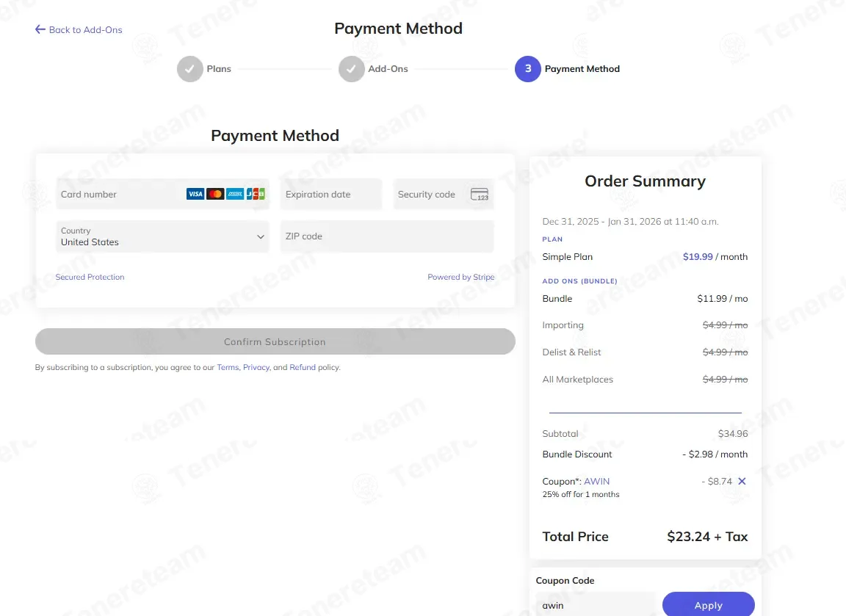Click the Add-Ons step checkmark circle
This screenshot has width=846, height=616.
pyautogui.click(x=351, y=69)
